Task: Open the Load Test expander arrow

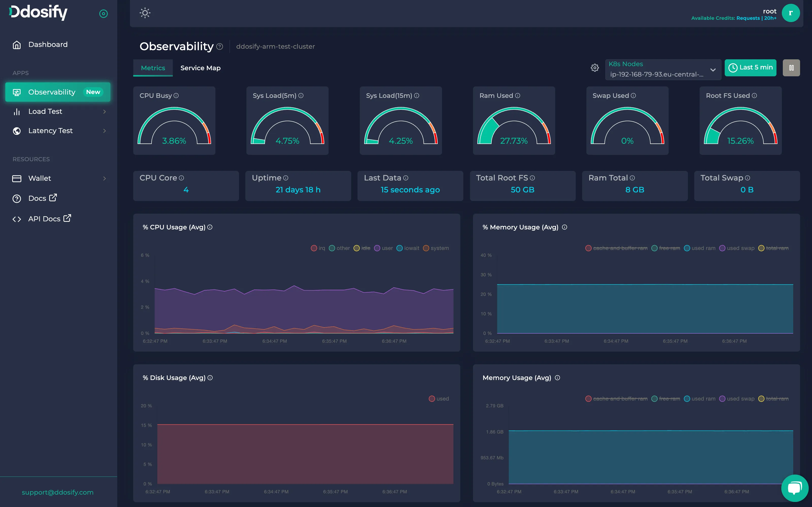Action: 104,111
